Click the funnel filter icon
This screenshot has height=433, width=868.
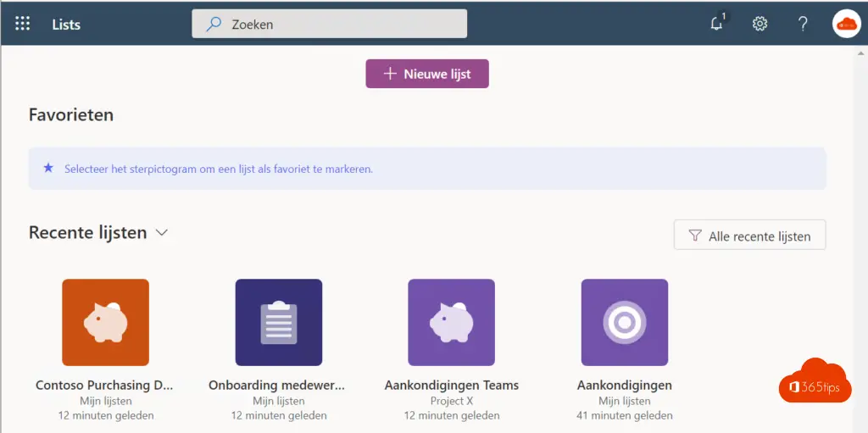695,236
